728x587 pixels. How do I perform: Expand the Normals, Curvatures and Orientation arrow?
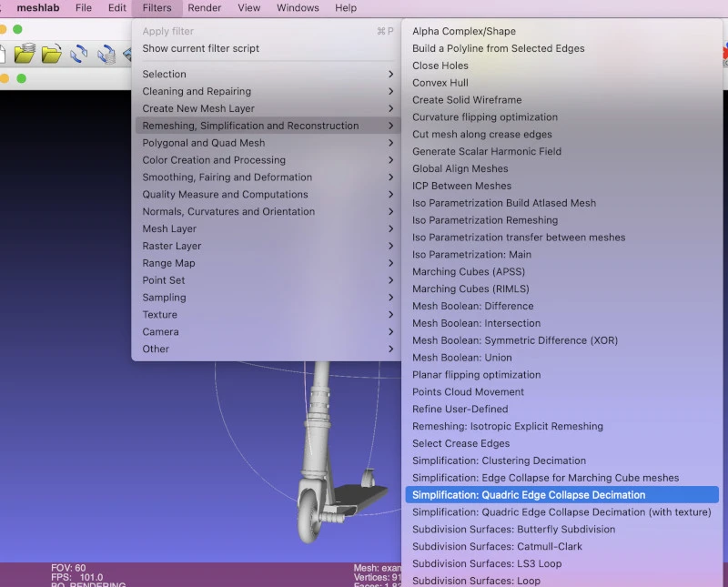click(391, 212)
